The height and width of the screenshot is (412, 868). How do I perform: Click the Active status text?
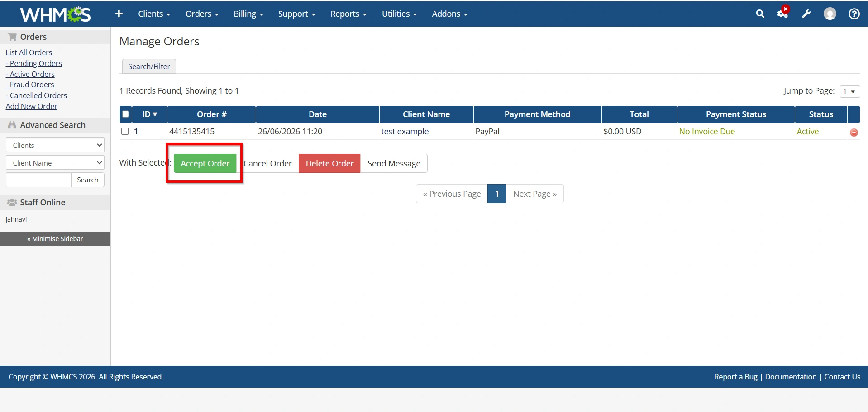pyautogui.click(x=807, y=132)
